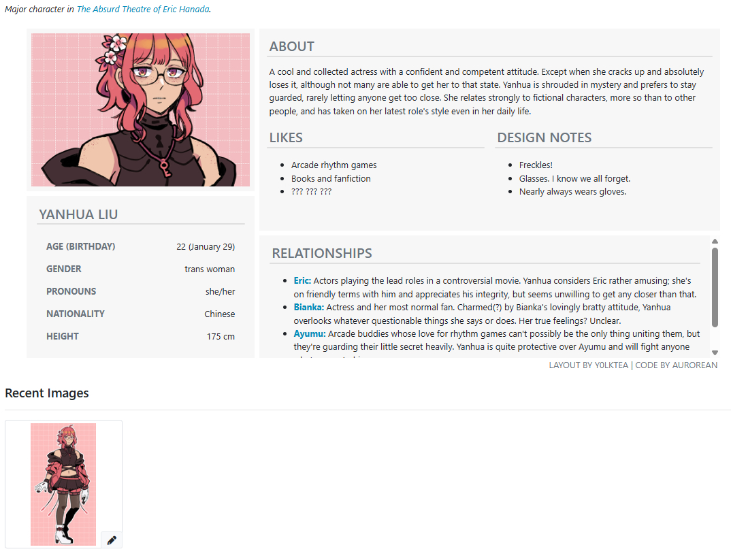Click the HEIGHT value 175 cm
This screenshot has width=731, height=560.
click(x=221, y=336)
